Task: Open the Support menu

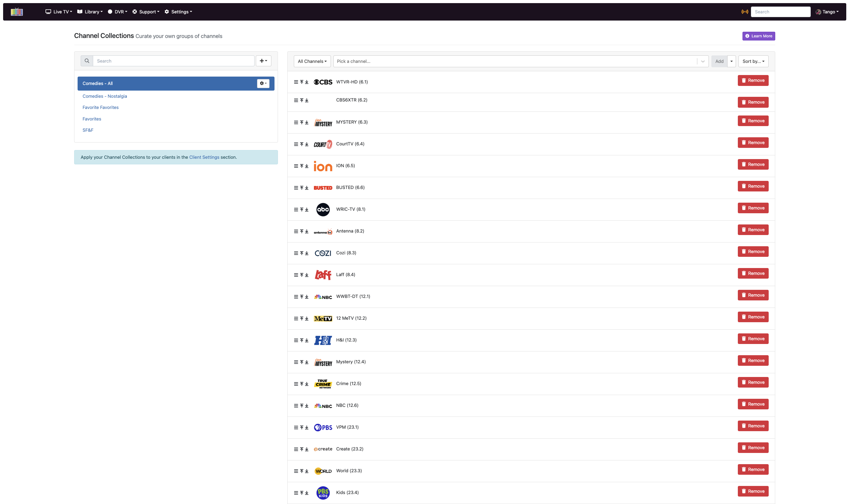Action: [x=146, y=12]
